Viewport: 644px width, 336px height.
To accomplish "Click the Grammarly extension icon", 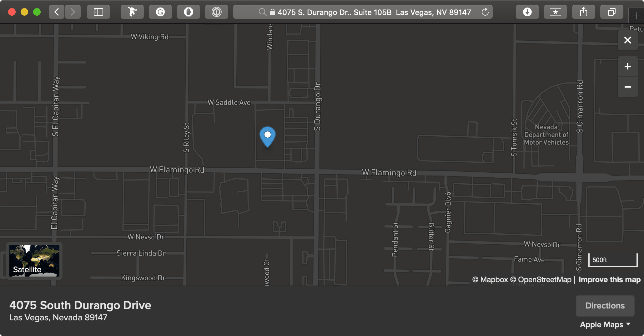I will [160, 12].
